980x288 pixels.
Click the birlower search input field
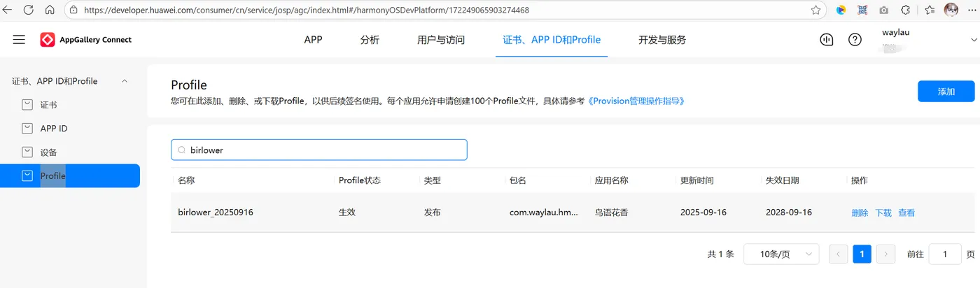click(319, 150)
